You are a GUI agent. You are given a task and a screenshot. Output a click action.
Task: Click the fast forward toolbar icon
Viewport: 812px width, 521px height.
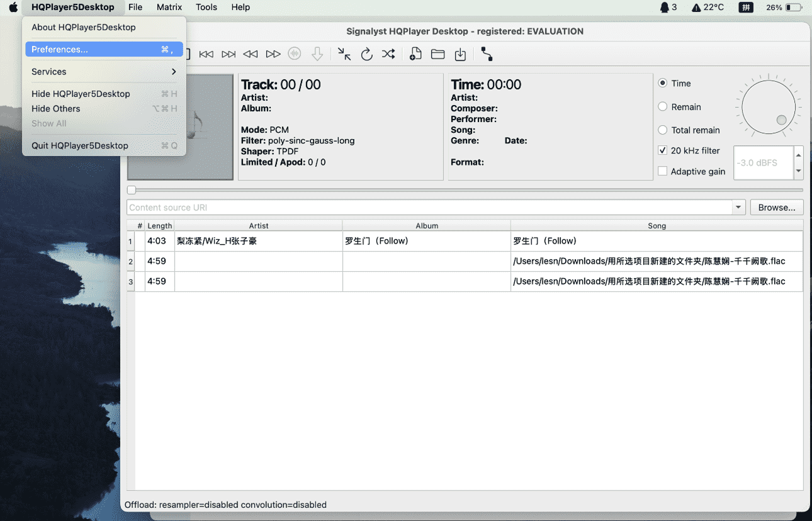(273, 55)
